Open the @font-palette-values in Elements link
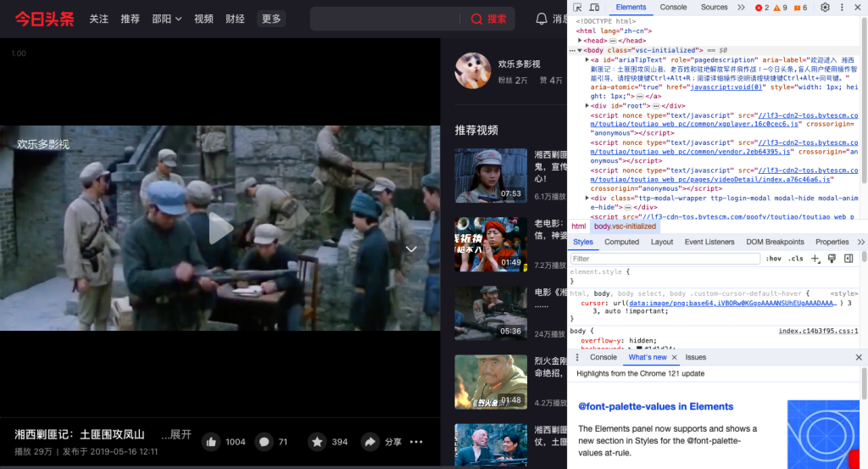 point(655,406)
